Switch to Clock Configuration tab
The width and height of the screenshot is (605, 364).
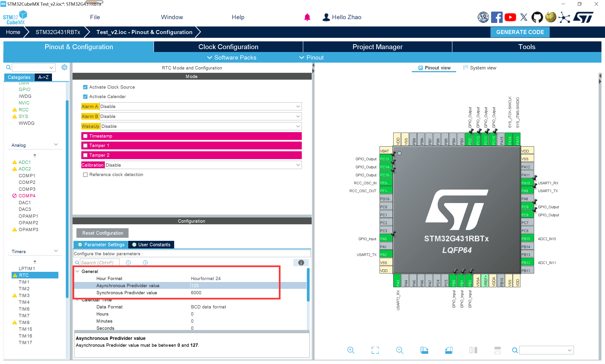click(228, 47)
